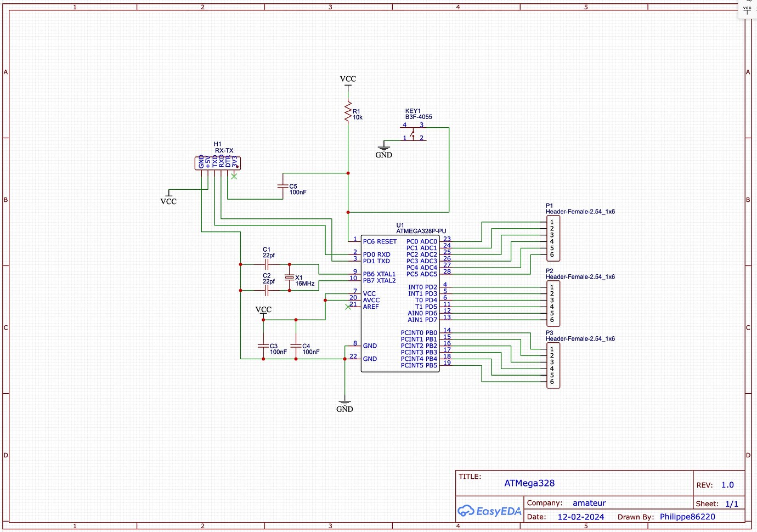The width and height of the screenshot is (757, 532).
Task: Click the P1 Header-Female-2.54_1x6 connector
Action: coord(553,238)
